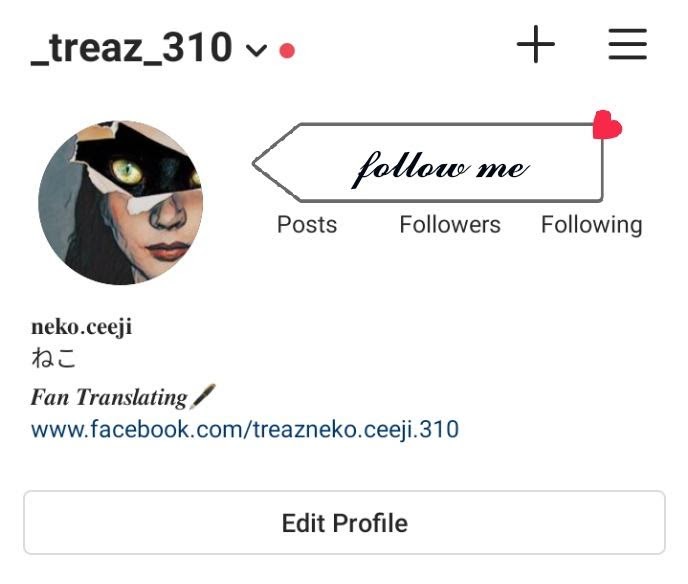View the Following list
Viewport: 688px width, 584px height.
591,225
